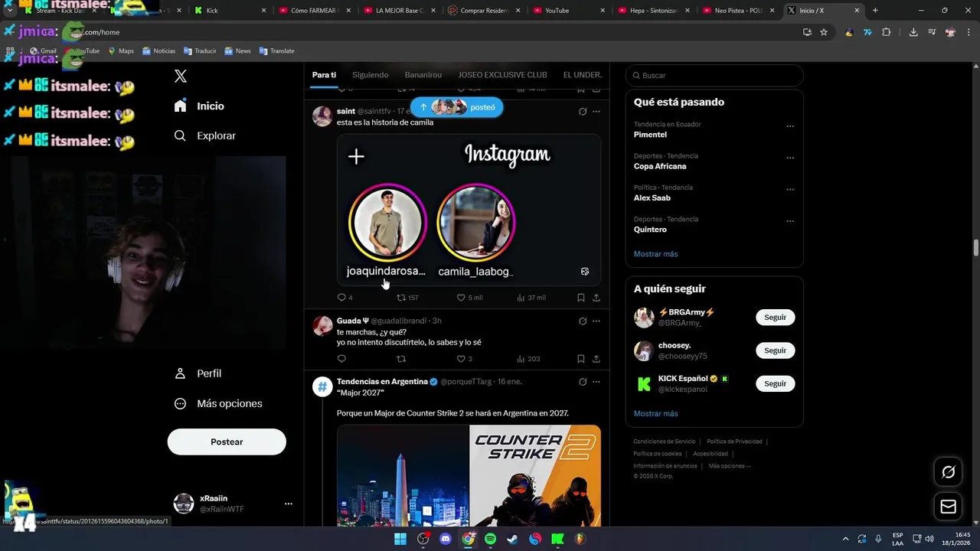Click the X logo in the sidebar
Screen dimensions: 980x551
point(181,76)
